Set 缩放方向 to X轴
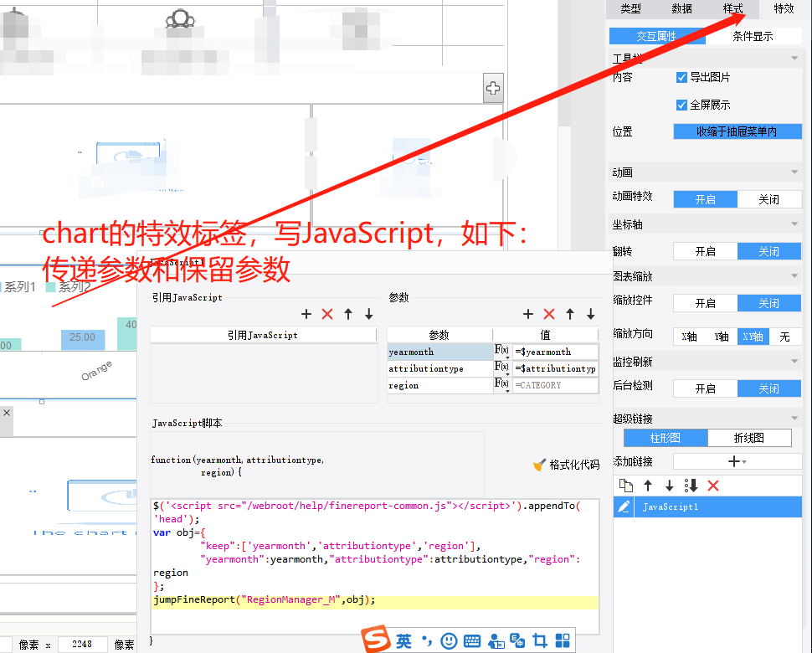This screenshot has width=812, height=653. 689,337
